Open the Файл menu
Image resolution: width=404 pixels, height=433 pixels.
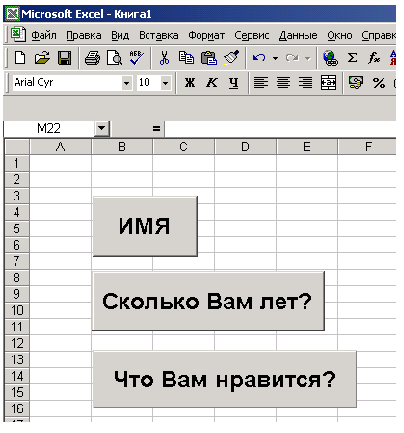[x=44, y=35]
